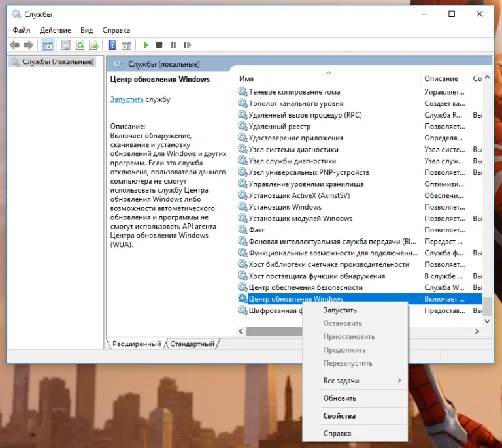
Task: Click gear icon of Удаленный реестр
Action: (x=243, y=126)
